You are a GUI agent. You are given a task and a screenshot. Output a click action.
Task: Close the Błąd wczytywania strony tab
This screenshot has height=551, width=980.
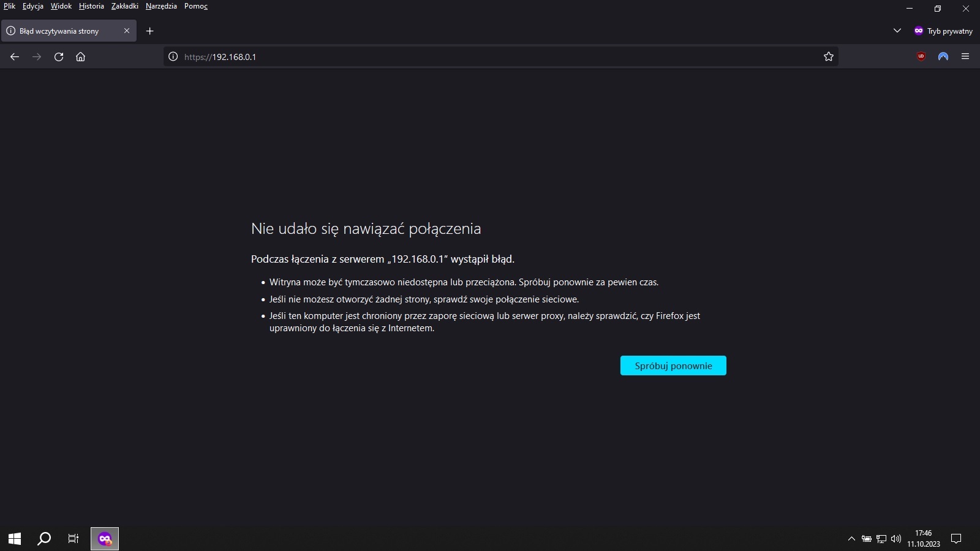(127, 31)
